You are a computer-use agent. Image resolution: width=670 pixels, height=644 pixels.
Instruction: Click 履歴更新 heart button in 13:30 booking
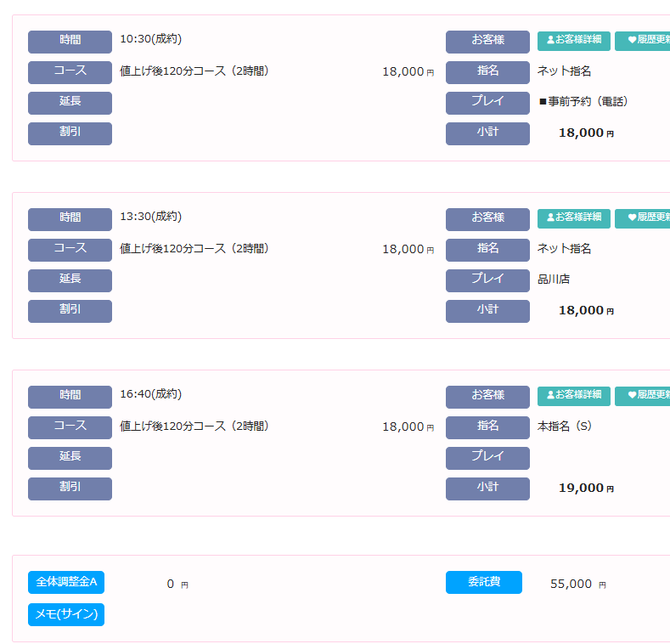(644, 217)
